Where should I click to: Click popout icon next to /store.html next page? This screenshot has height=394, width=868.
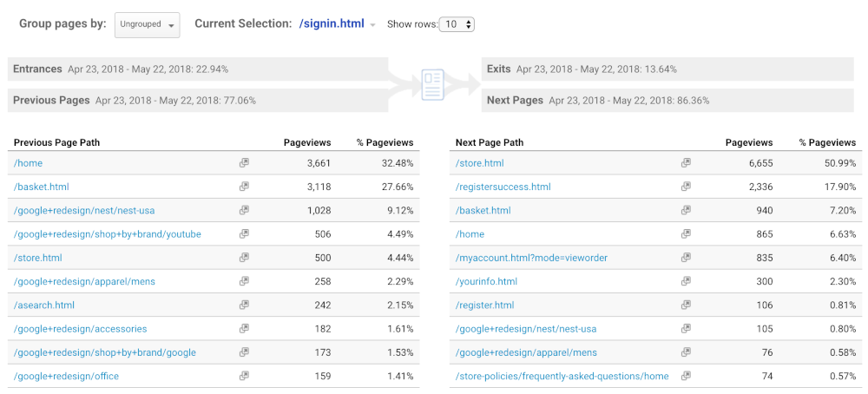click(x=686, y=163)
